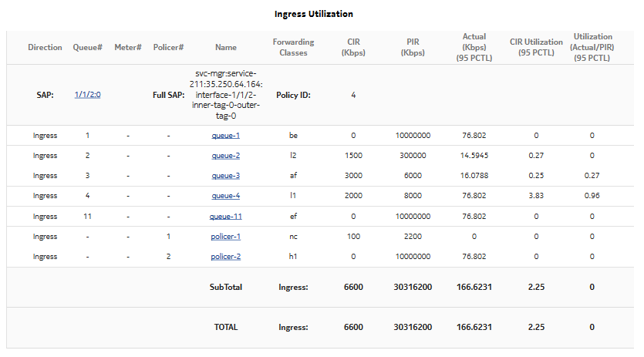Click the PIR (Kbps) column header
The image size is (644, 357).
pos(413,48)
